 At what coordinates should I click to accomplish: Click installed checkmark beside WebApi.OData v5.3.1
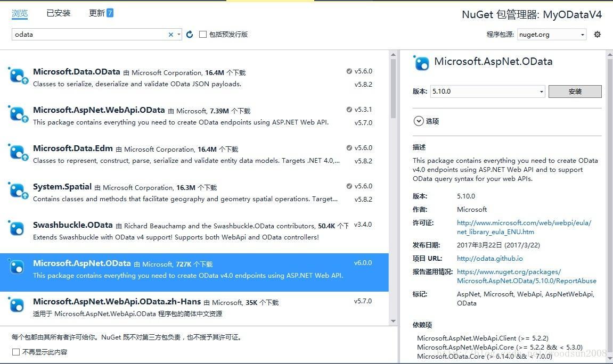[349, 109]
